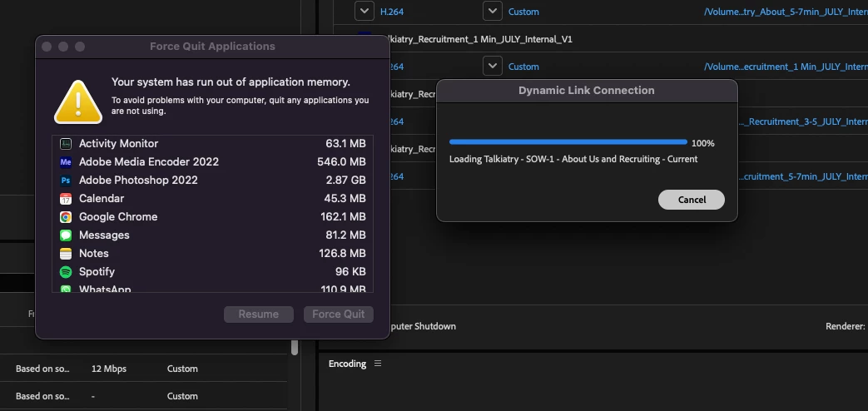The width and height of the screenshot is (868, 411).
Task: Open output path for cruitment_5-7min_JULY file
Action: pyautogui.click(x=803, y=176)
